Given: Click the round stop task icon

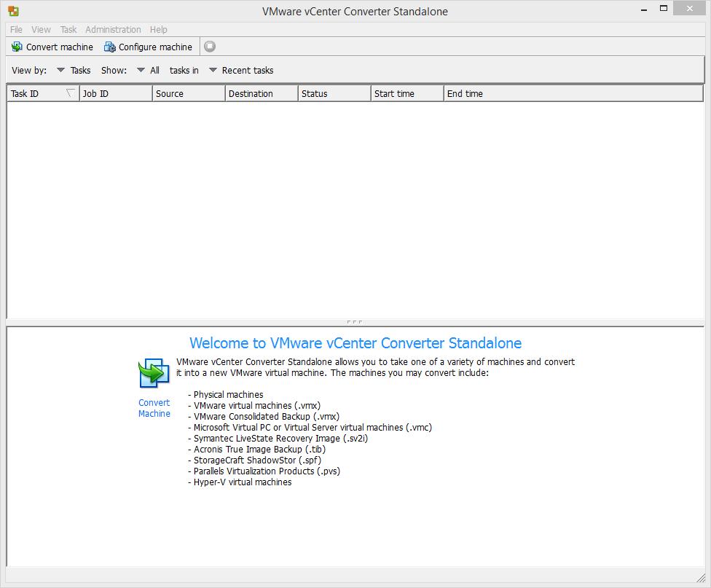Looking at the screenshot, I should tap(210, 47).
